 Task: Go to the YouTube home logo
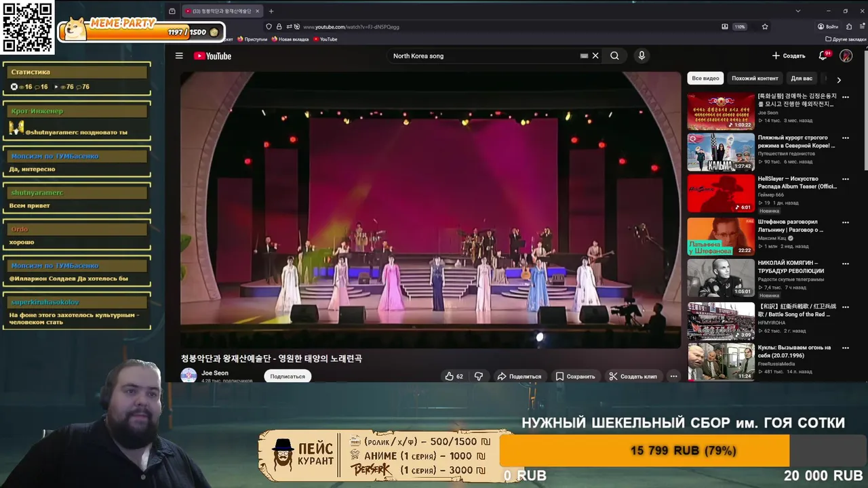click(x=212, y=56)
